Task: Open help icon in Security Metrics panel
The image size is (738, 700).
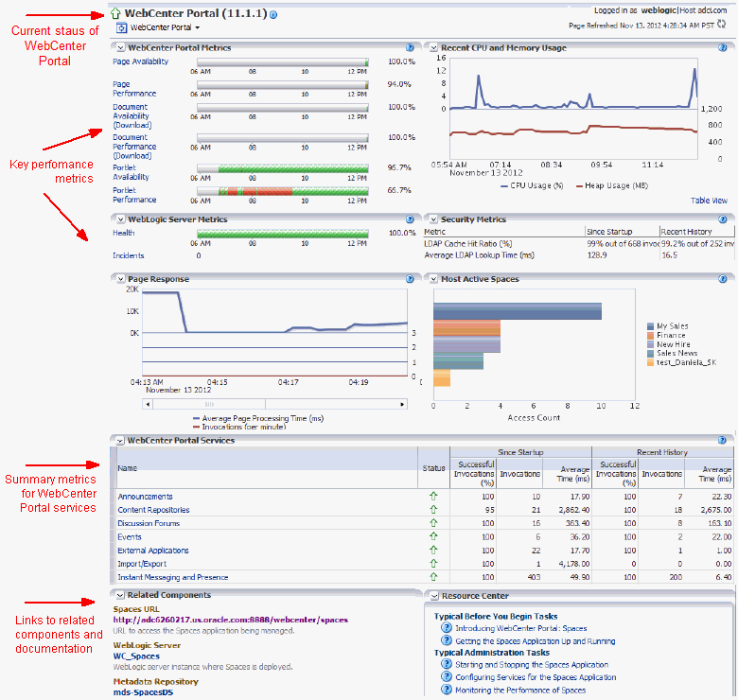Action: pos(723,219)
